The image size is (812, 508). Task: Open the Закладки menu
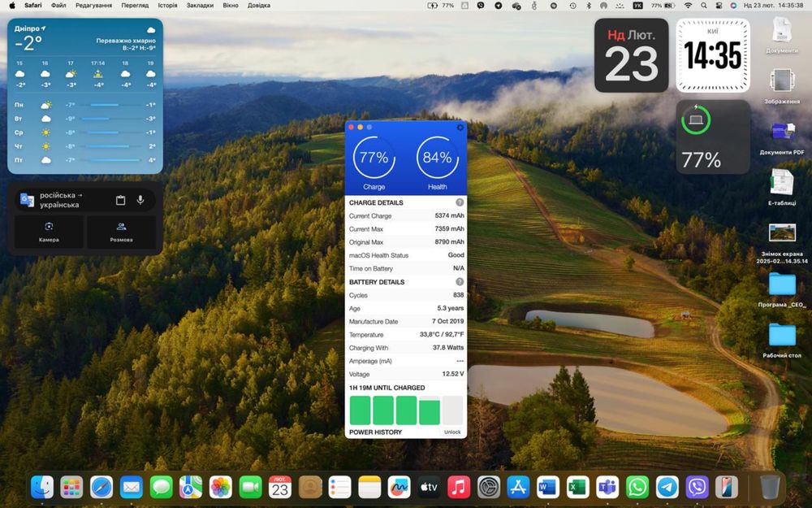tap(200, 5)
